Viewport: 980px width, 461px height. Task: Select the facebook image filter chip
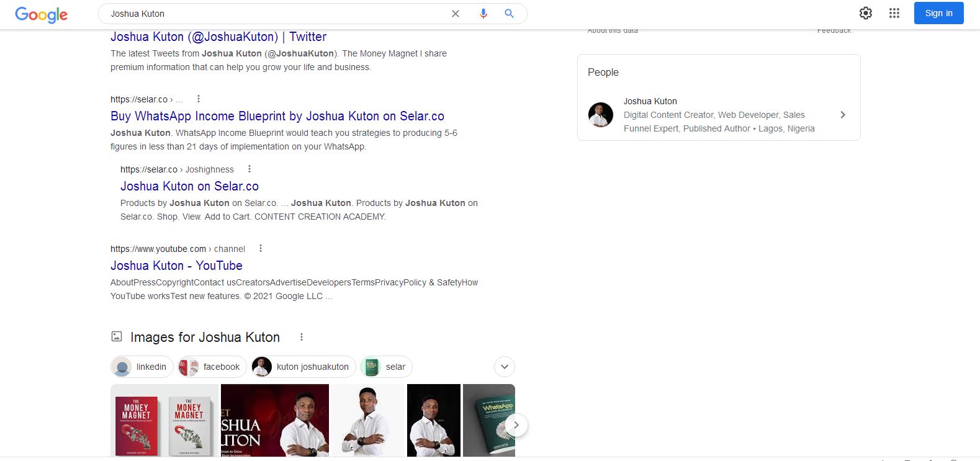pos(212,367)
